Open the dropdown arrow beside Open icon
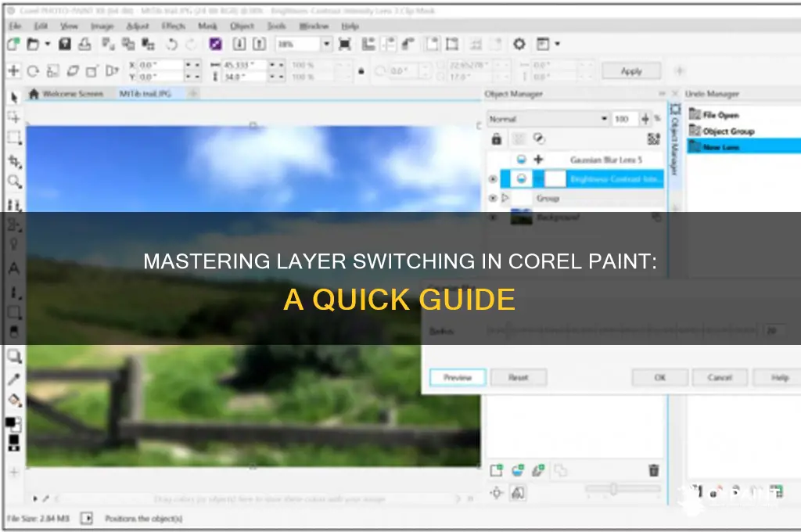The height and width of the screenshot is (532, 801). coord(48,45)
